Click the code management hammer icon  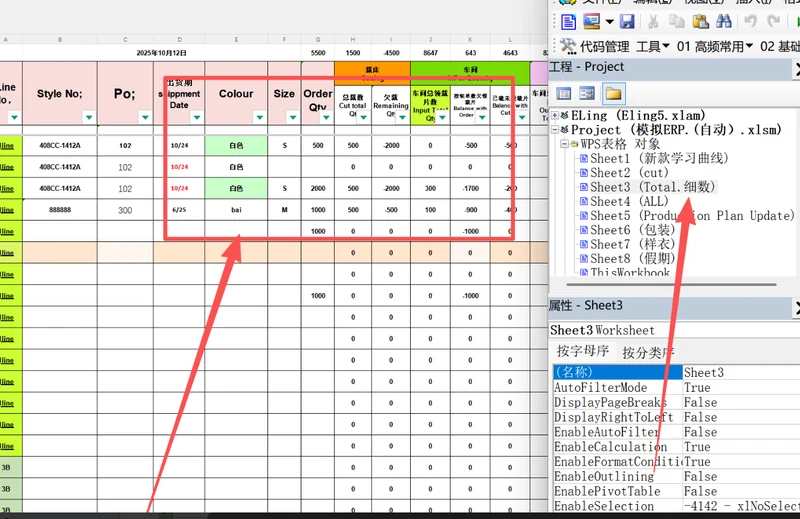coord(568,46)
